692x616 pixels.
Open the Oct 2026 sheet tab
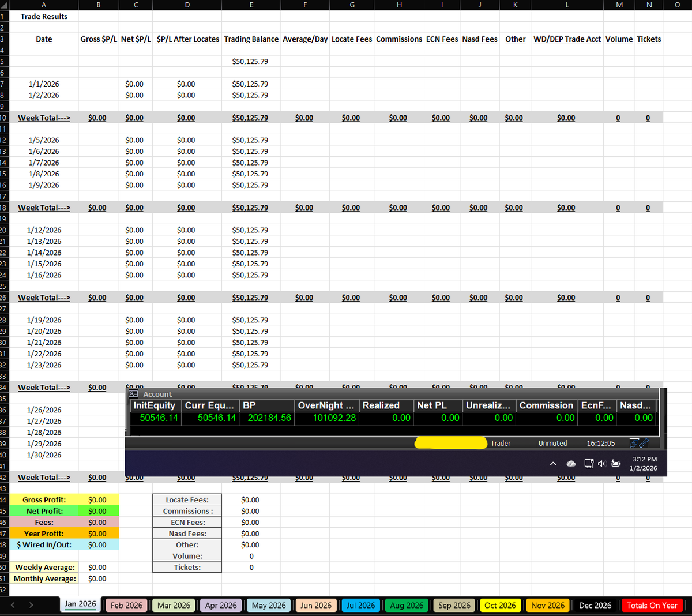coord(500,605)
